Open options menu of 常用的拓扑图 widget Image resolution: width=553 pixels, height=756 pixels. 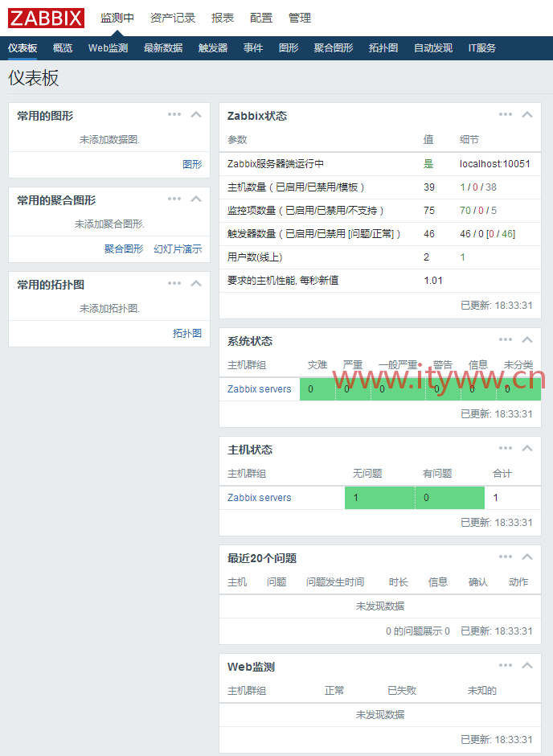point(174,283)
